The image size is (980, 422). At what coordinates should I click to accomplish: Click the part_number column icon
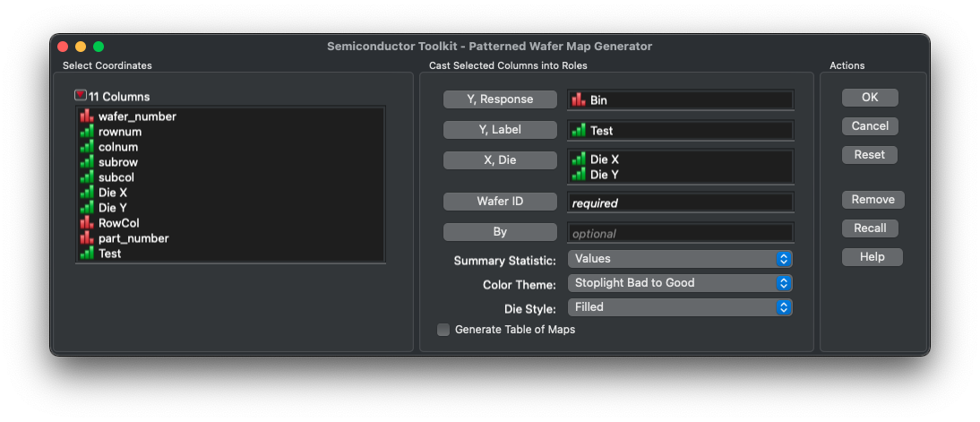(x=87, y=238)
